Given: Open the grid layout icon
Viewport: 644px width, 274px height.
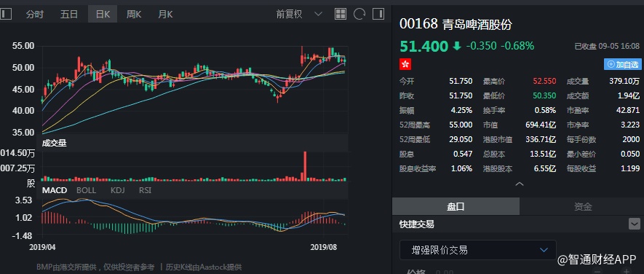Looking at the screenshot, I should (x=341, y=14).
